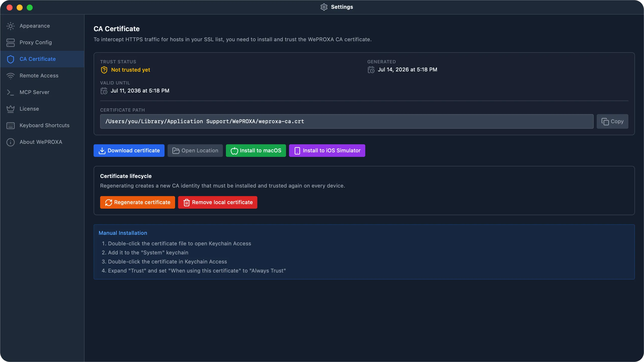The height and width of the screenshot is (362, 644).
Task: Click the Proxy Config server icon
Action: pyautogui.click(x=11, y=42)
